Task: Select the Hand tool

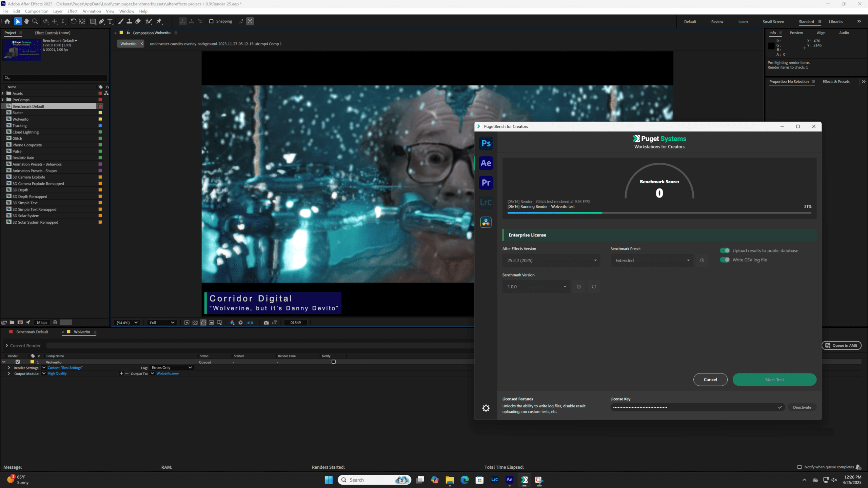Action: click(x=26, y=21)
